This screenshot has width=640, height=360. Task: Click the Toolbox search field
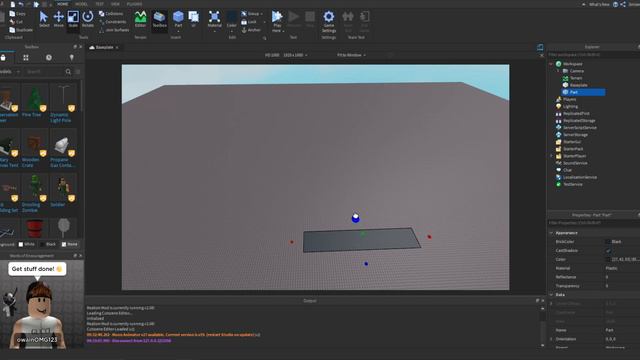[x=44, y=72]
